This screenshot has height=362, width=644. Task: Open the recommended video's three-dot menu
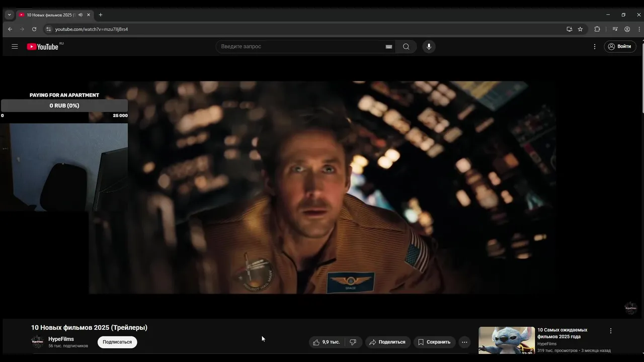pos(611,331)
